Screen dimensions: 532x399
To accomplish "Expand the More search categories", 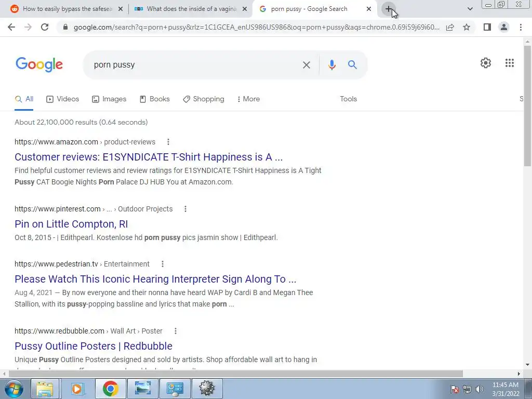I will pyautogui.click(x=248, y=99).
